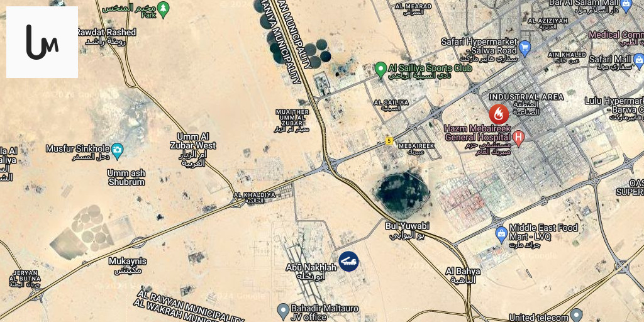This screenshot has width=644, height=322.
Task: Click the blue tow truck marker near Abū Nakhlah
Action: click(x=348, y=261)
